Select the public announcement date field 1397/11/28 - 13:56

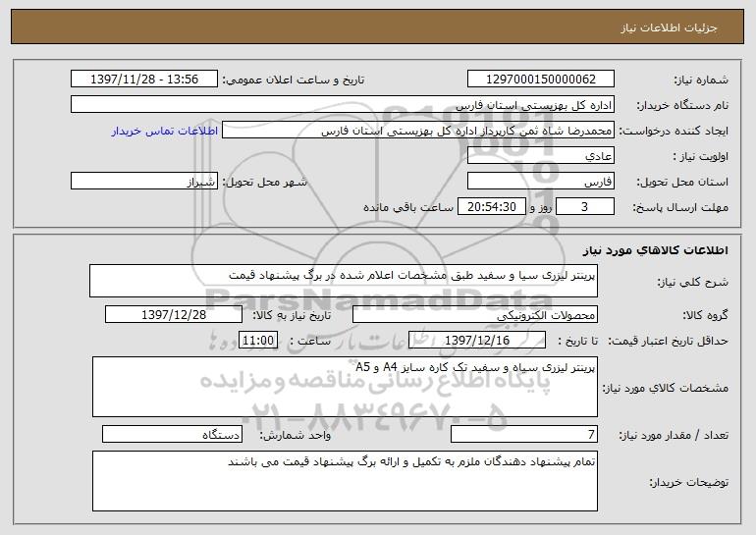click(x=144, y=80)
